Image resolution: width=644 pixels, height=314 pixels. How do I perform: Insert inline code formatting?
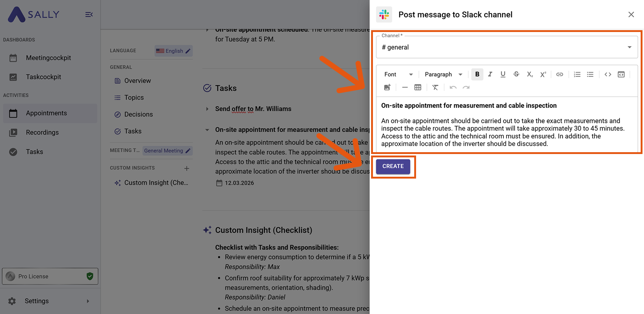click(x=608, y=74)
